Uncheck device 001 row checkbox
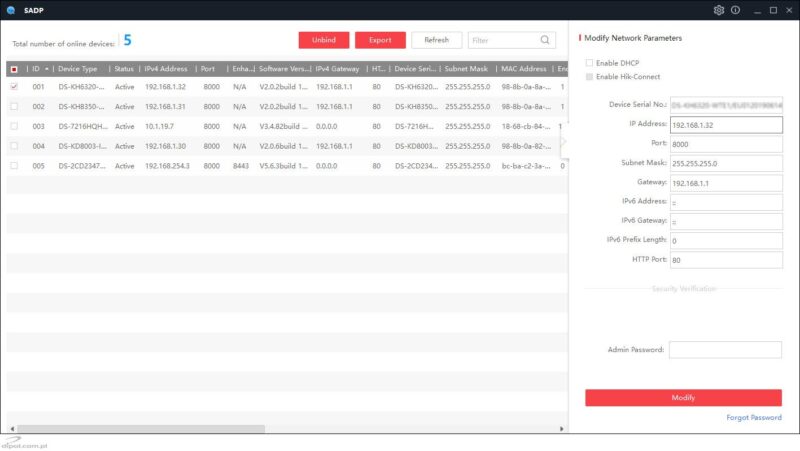This screenshot has width=800, height=451. pyautogui.click(x=14, y=87)
